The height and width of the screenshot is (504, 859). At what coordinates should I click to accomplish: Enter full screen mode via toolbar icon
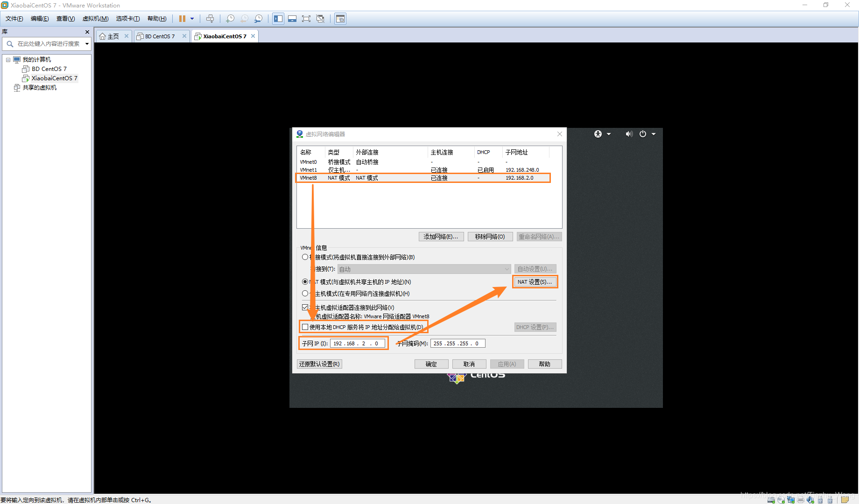click(x=306, y=19)
